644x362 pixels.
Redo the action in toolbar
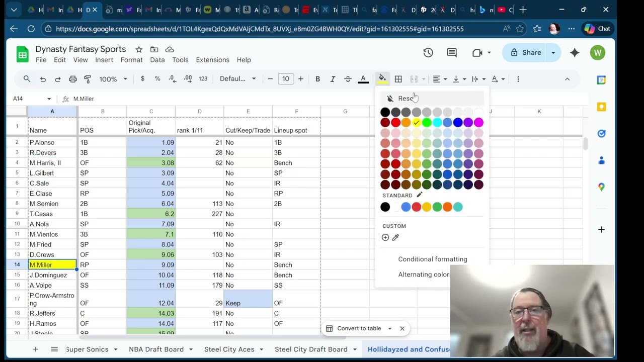[x=58, y=79]
